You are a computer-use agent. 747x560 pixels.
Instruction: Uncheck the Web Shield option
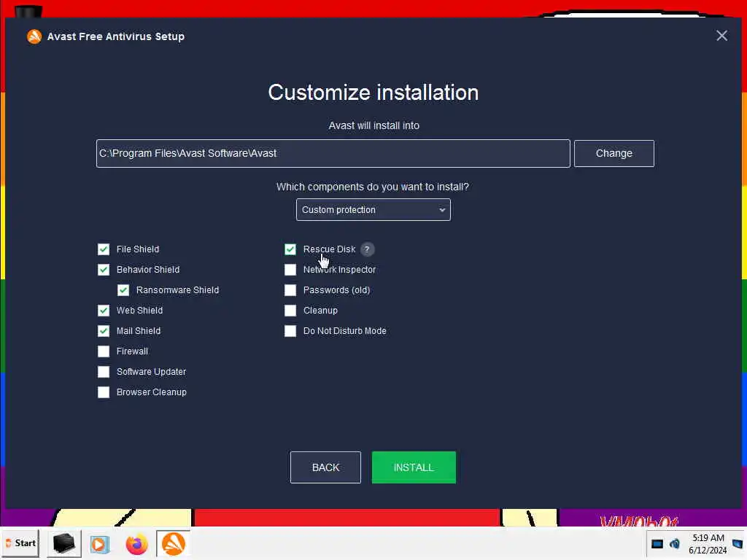[104, 311]
